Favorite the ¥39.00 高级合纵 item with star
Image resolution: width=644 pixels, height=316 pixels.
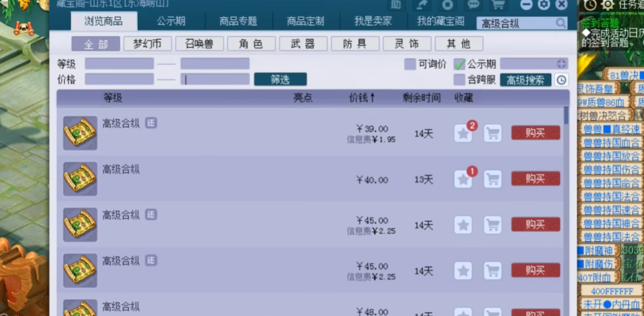point(463,133)
